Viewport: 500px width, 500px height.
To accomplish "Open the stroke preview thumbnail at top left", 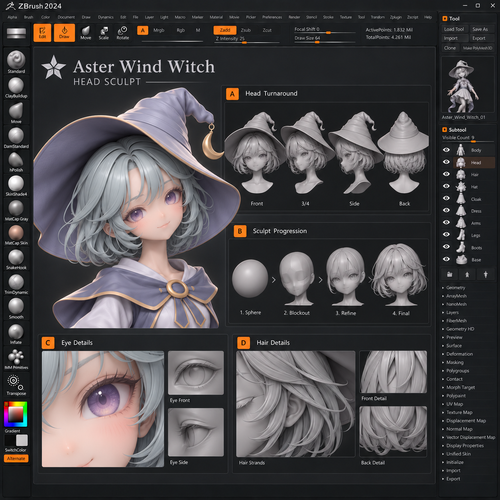I will pos(16,33).
